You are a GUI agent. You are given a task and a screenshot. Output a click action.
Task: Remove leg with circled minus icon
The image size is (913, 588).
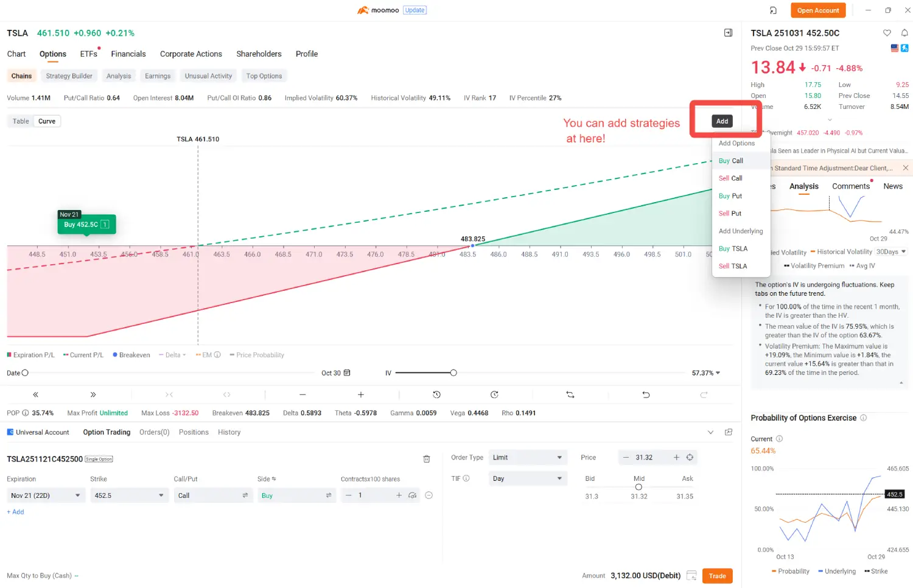pos(429,495)
